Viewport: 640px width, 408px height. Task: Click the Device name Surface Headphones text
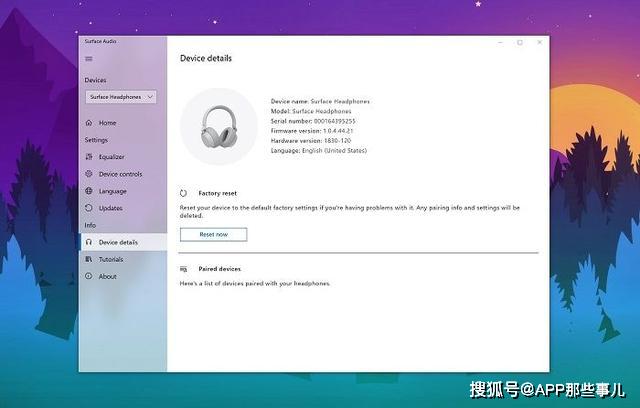point(320,101)
